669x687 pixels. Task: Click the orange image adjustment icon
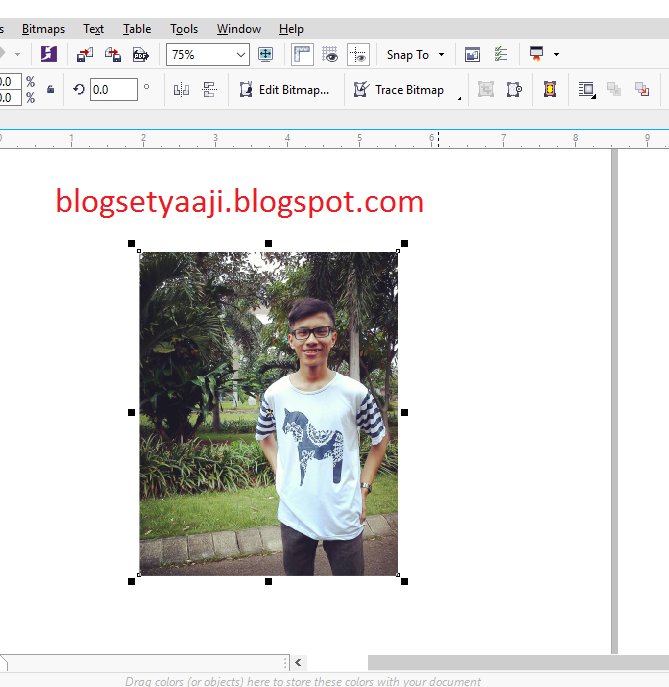550,89
